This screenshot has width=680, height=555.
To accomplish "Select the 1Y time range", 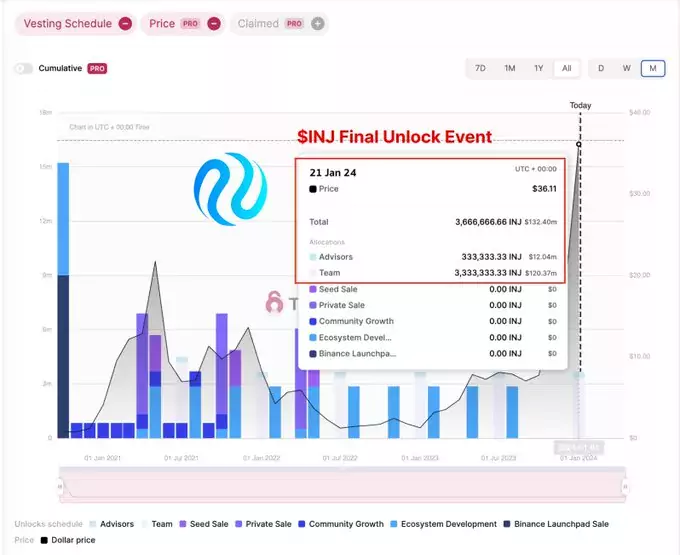I will 538,69.
